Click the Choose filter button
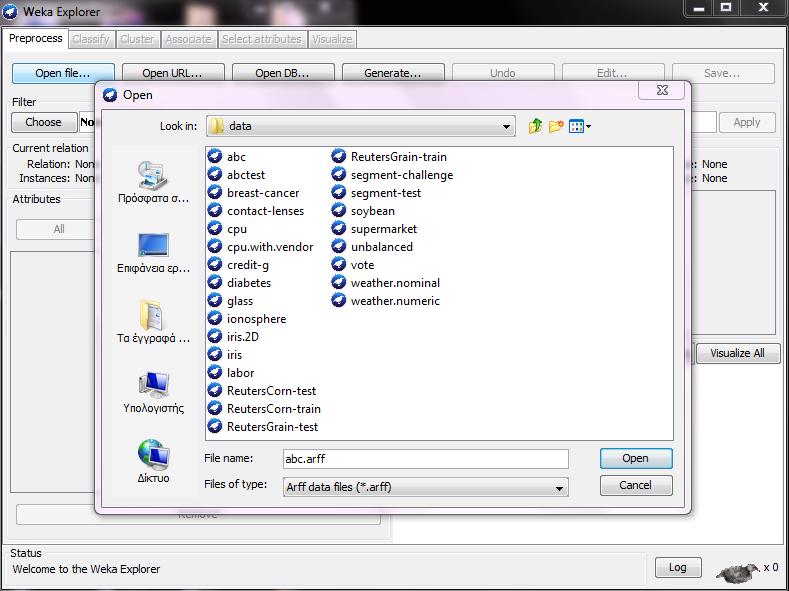This screenshot has width=789, height=591. pos(44,122)
